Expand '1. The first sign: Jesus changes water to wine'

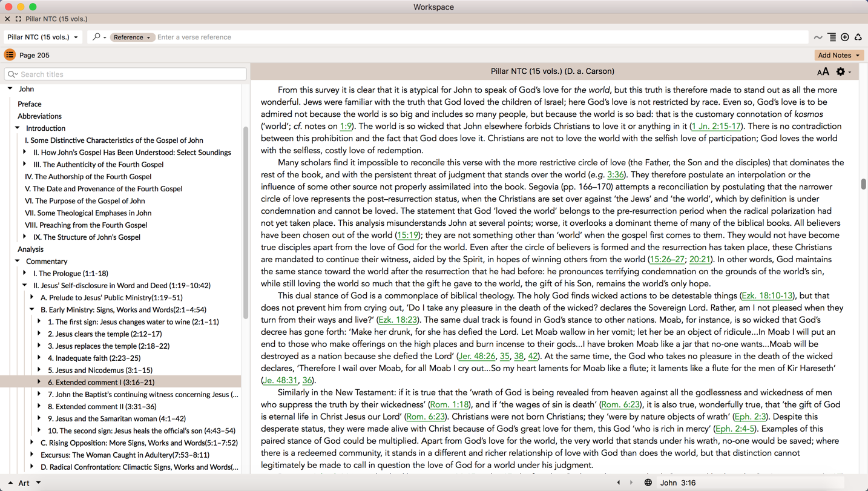point(39,322)
